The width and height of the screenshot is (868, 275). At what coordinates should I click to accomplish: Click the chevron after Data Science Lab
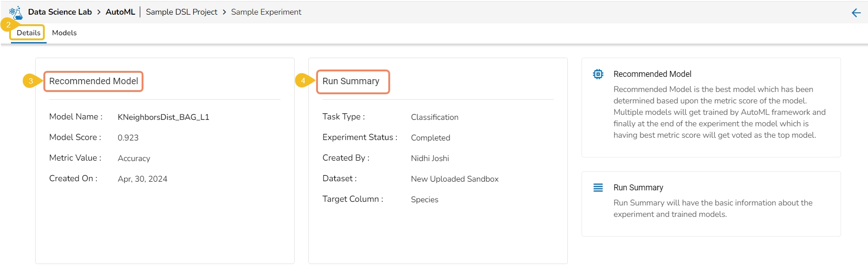[x=99, y=12]
